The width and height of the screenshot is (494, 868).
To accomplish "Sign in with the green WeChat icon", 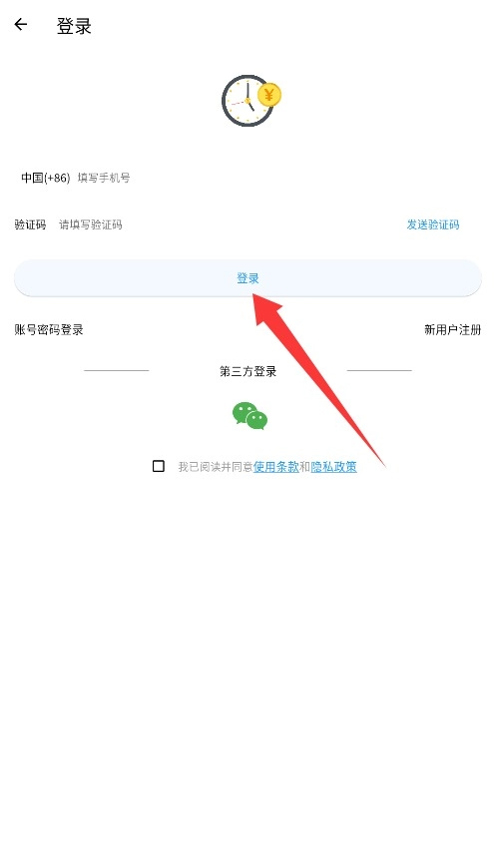I will (x=249, y=416).
